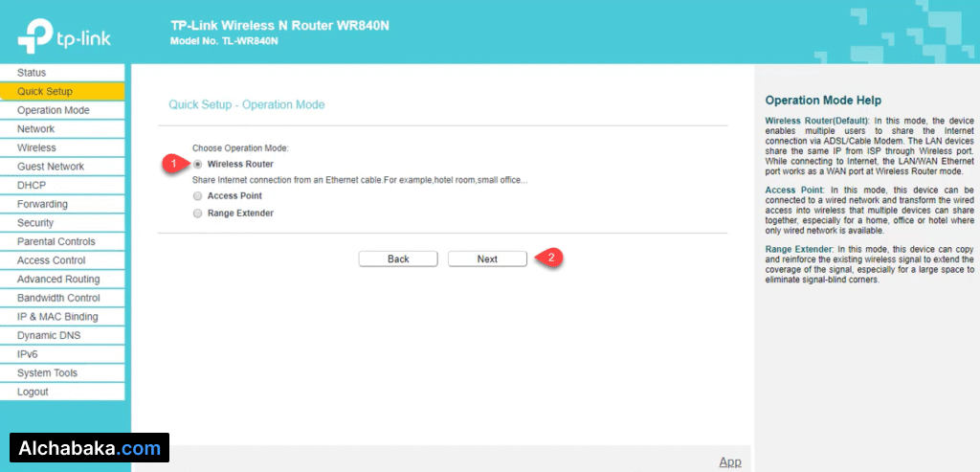
Task: Click the Access Point help term in help panel
Action: click(x=794, y=189)
